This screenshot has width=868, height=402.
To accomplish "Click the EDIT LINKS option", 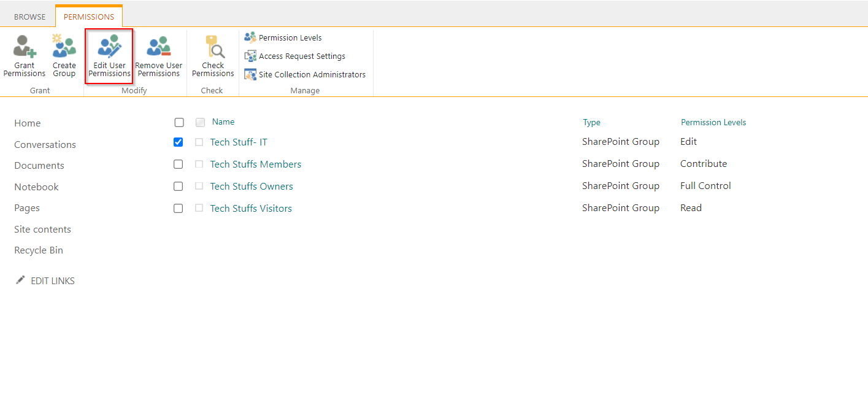I will pos(52,280).
